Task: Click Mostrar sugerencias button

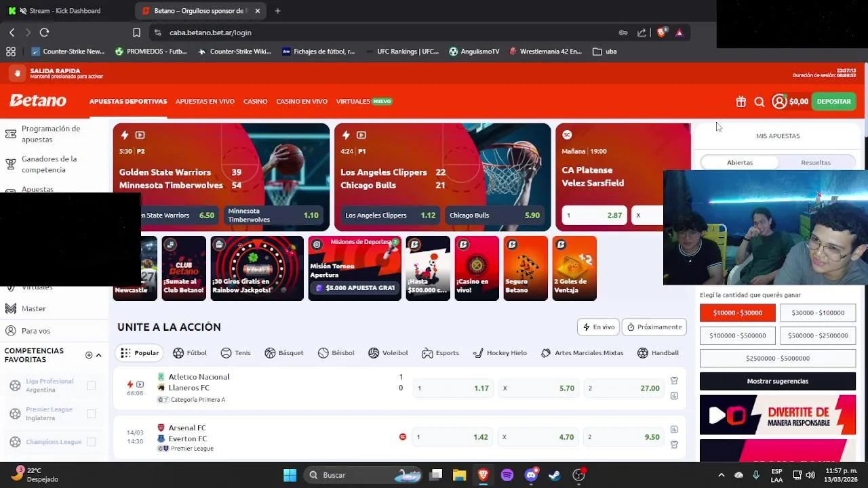Action: pos(778,381)
